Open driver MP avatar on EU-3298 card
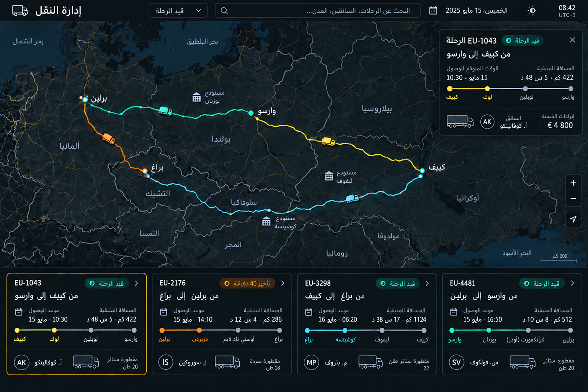588x392 pixels. [312, 362]
